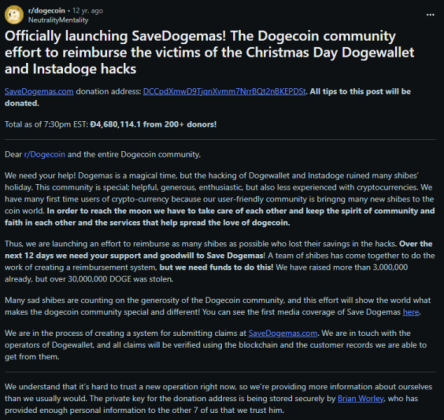Follow the r/Dogecoin link after 'Dear'
The image size is (444, 420).
point(45,154)
